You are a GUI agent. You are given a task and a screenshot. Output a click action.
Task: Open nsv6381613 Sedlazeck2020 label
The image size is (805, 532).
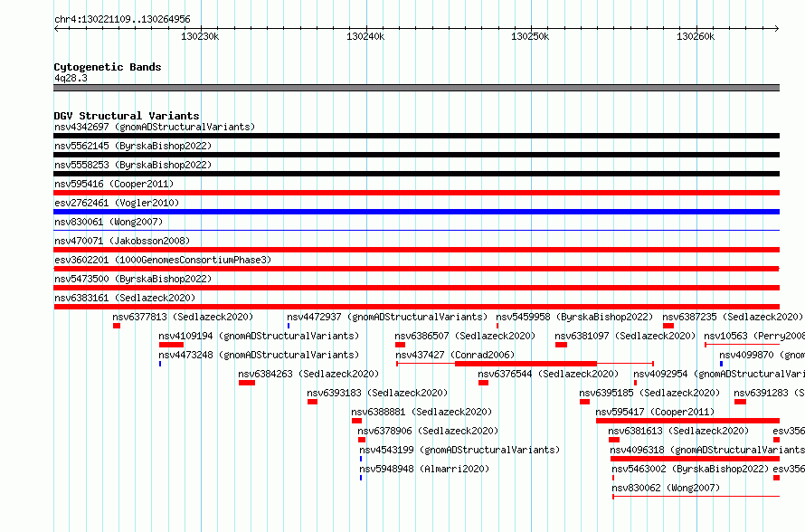tap(678, 431)
